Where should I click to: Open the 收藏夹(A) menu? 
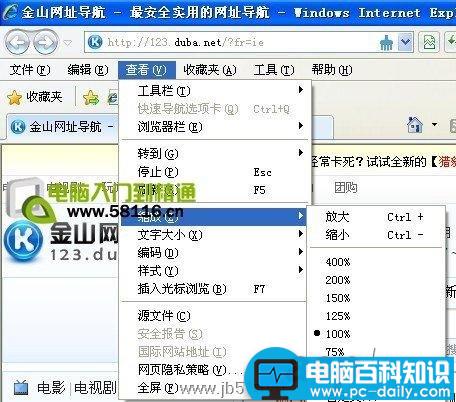click(210, 70)
